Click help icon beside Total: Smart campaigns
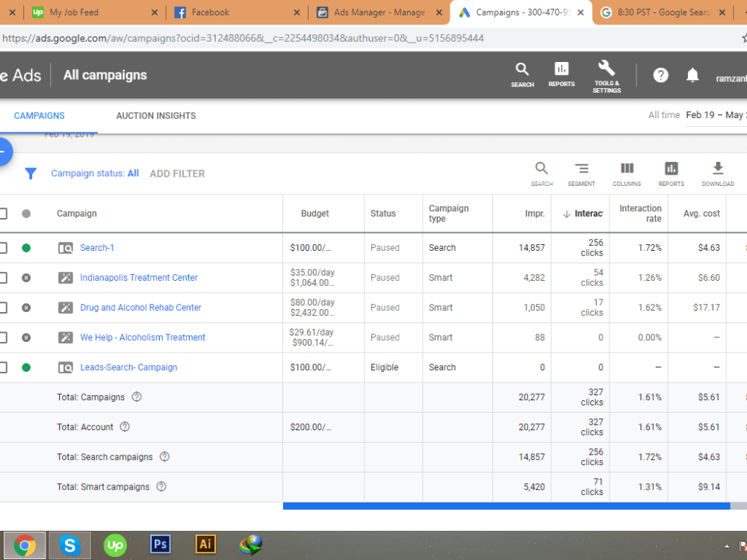 pos(161,487)
